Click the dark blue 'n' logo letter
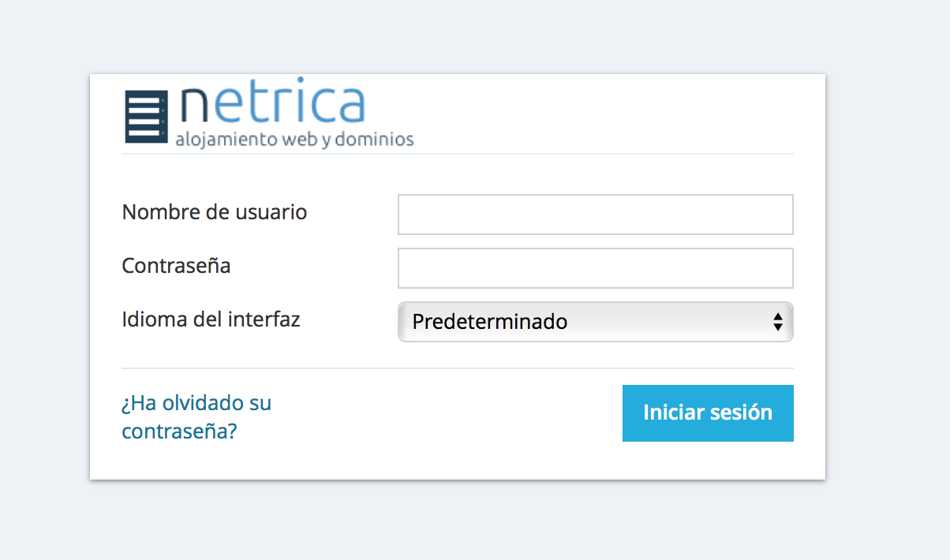950x560 pixels. (196, 105)
